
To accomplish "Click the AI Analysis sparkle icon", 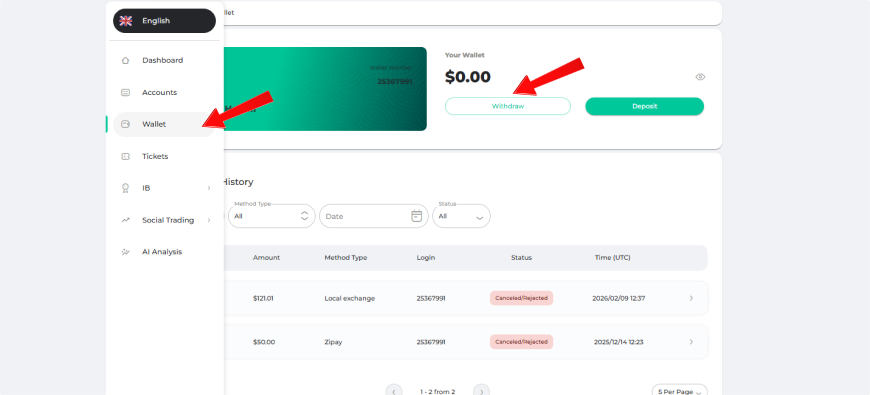I will tap(125, 252).
